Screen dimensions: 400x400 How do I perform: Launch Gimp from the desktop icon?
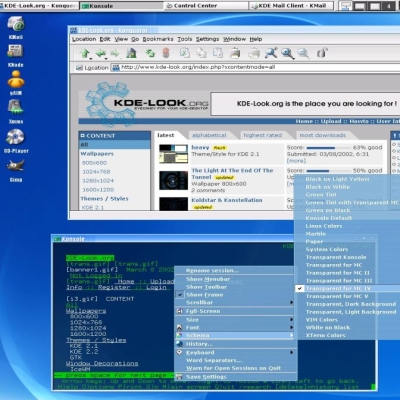16,166
